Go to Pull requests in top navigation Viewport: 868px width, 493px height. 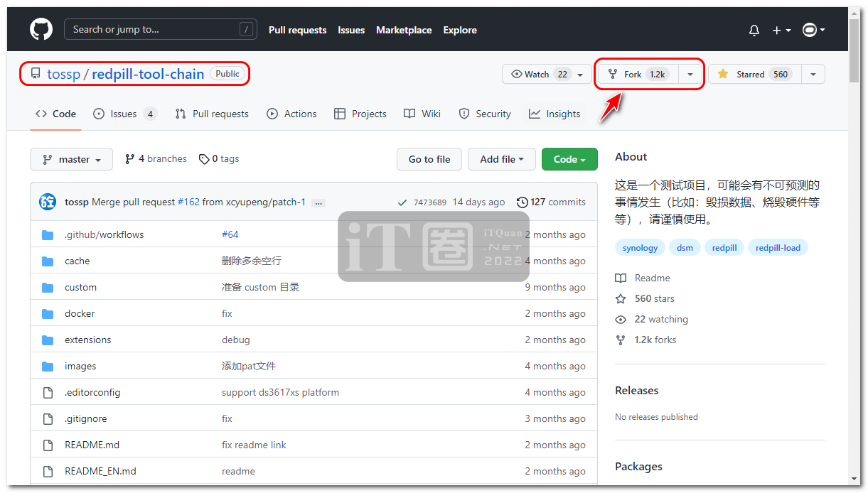pos(297,30)
